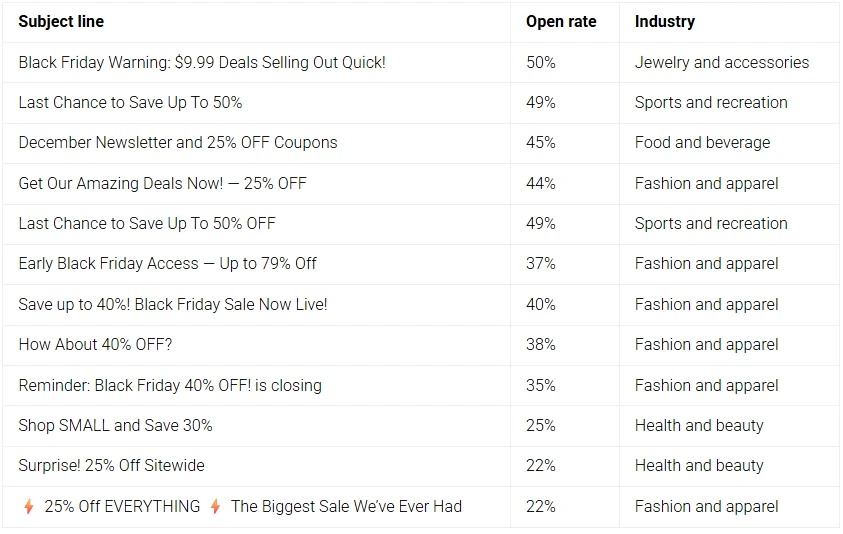The height and width of the screenshot is (534, 843).
Task: Click the lightning bolt icon before "The Biggest Sale"
Action: point(215,507)
